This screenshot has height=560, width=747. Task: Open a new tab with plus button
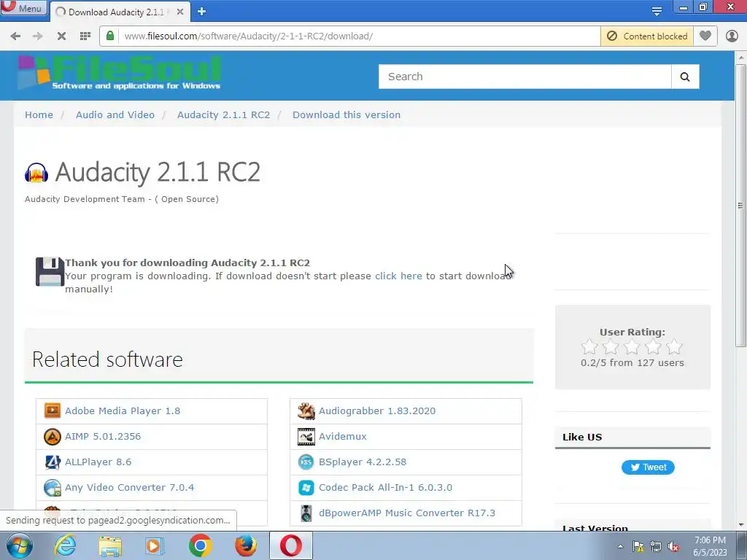pos(201,12)
